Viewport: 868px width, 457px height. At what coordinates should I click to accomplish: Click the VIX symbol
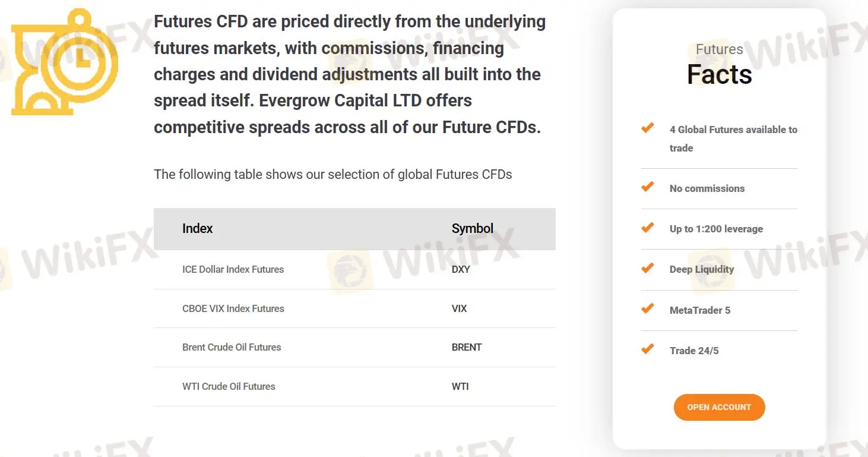coord(459,308)
